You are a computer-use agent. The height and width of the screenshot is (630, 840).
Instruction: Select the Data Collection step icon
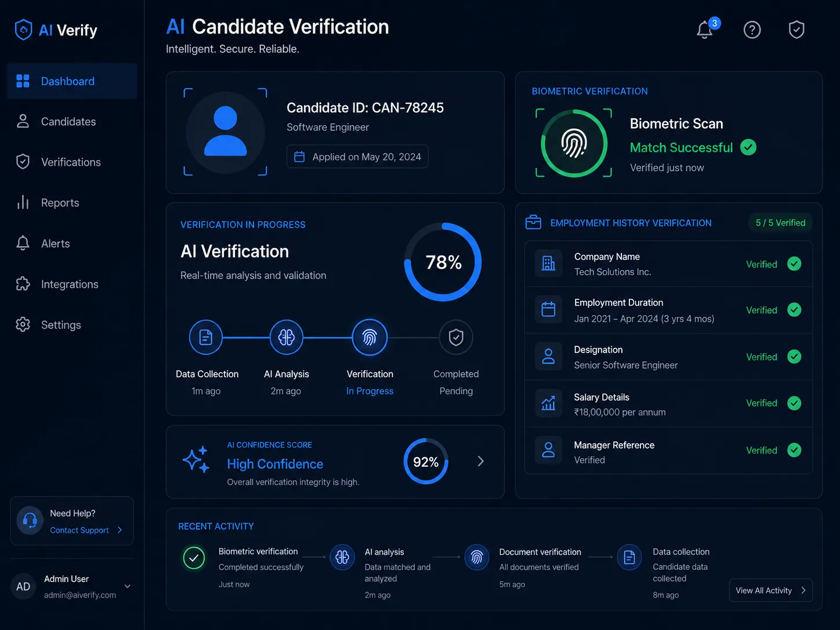pos(206,337)
